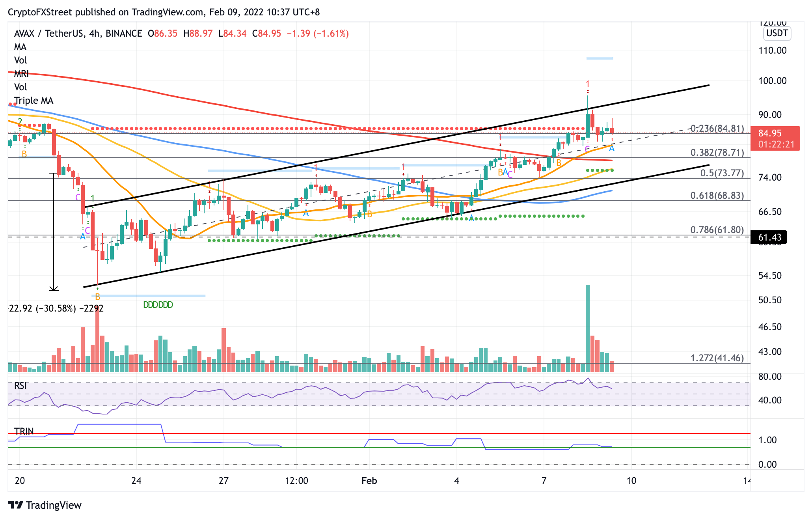Click the 110.00 price axis label
Viewport: 812px width, 519px height.
point(772,50)
